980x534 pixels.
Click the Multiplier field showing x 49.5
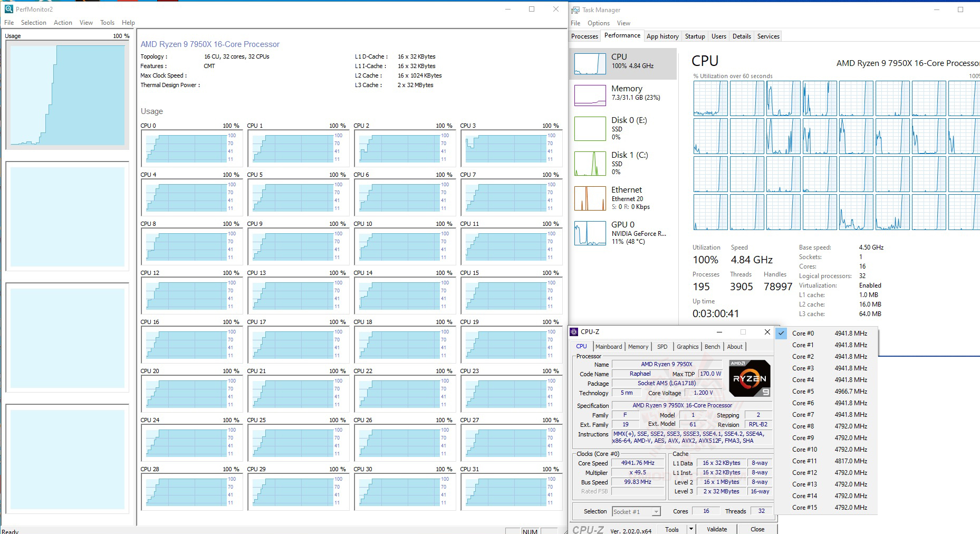click(x=638, y=473)
